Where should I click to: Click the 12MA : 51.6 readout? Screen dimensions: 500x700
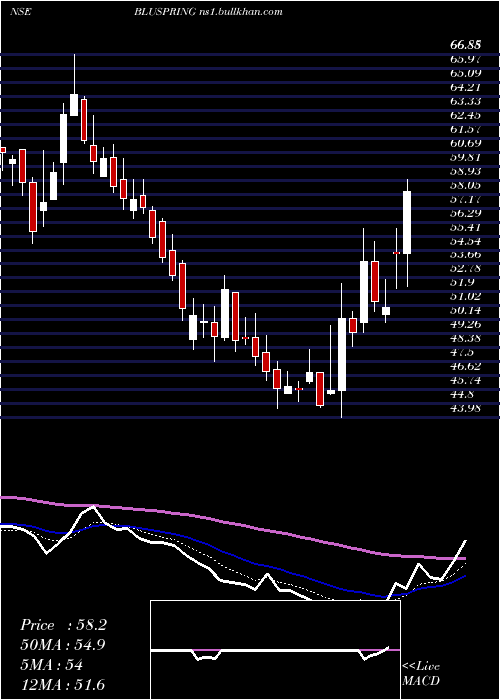(63, 685)
